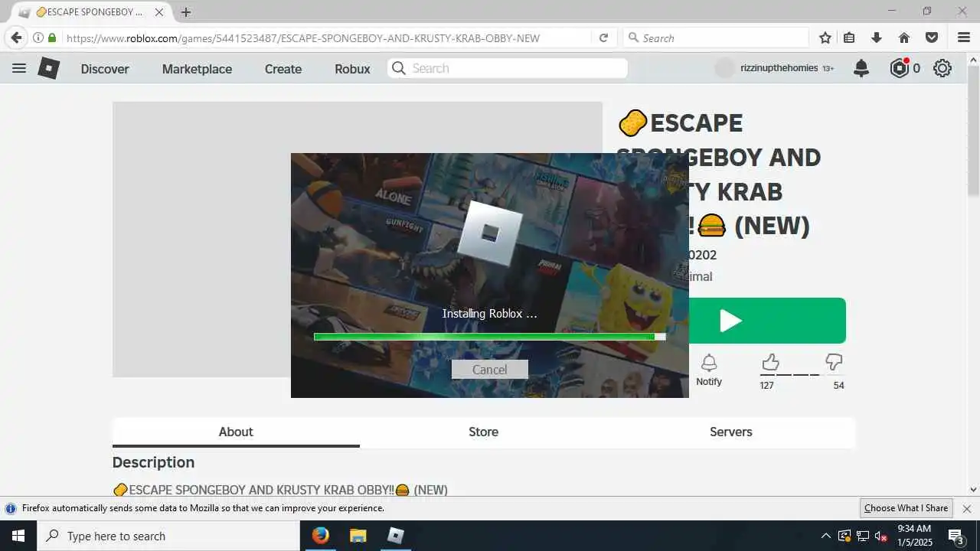Switch to the Servers tab
This screenshot has width=980, height=551.
pyautogui.click(x=731, y=432)
